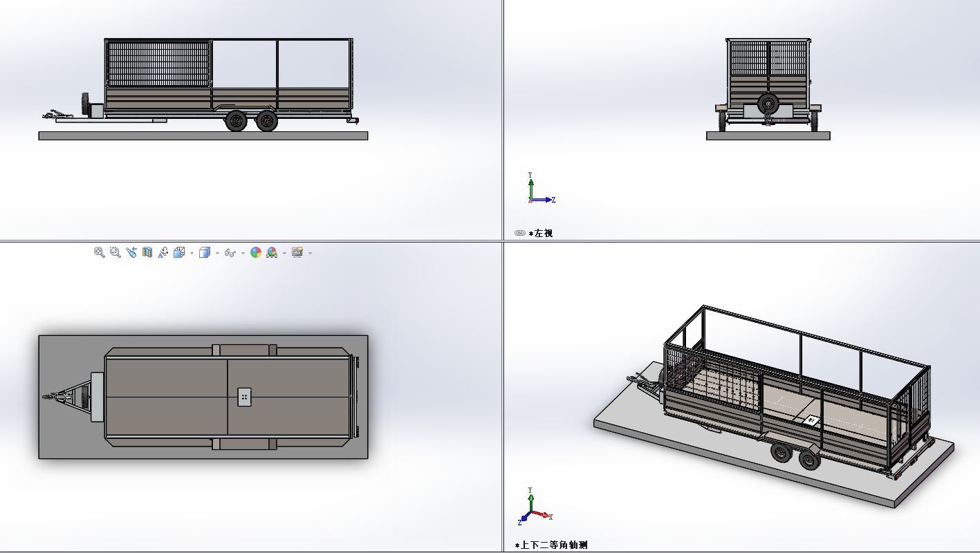Viewport: 980px width, 553px height.
Task: Click the View Settings monitor icon
Action: pyautogui.click(x=297, y=253)
